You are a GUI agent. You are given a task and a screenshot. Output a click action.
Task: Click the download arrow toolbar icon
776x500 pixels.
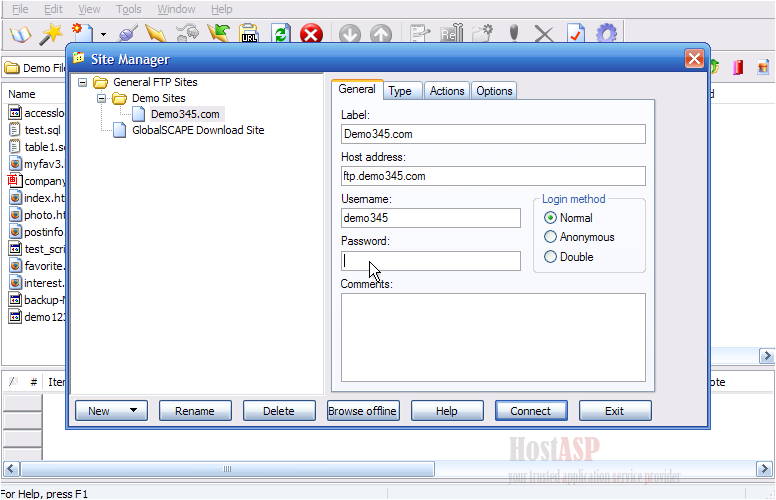click(349, 35)
